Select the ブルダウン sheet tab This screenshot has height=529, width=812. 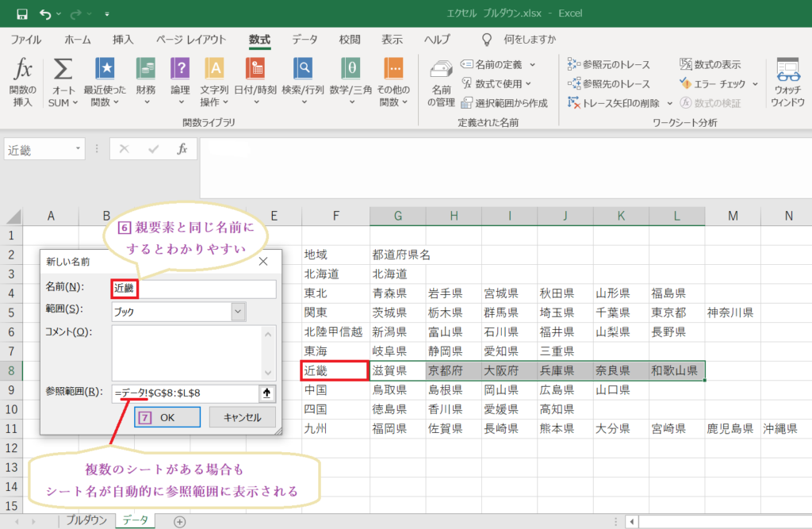point(88,521)
